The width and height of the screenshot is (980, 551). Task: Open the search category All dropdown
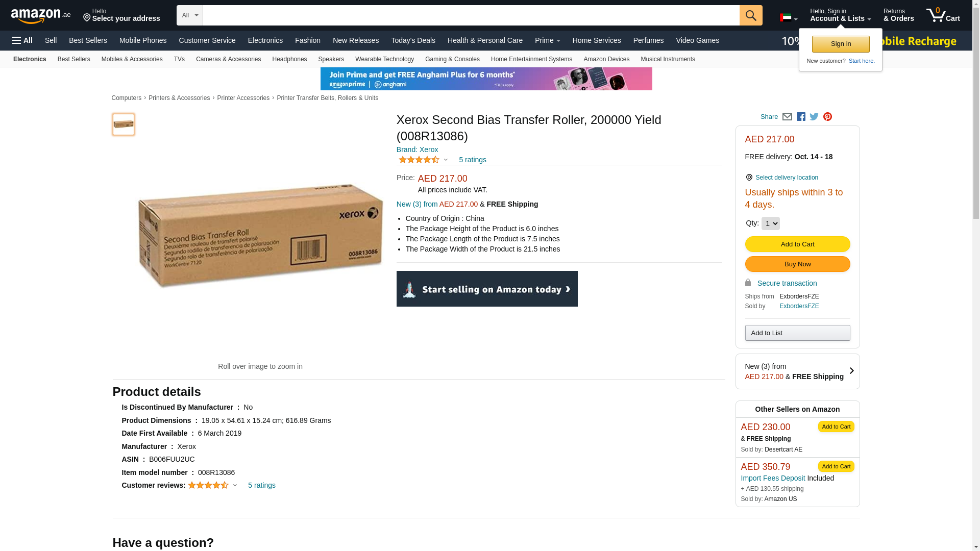(x=189, y=15)
